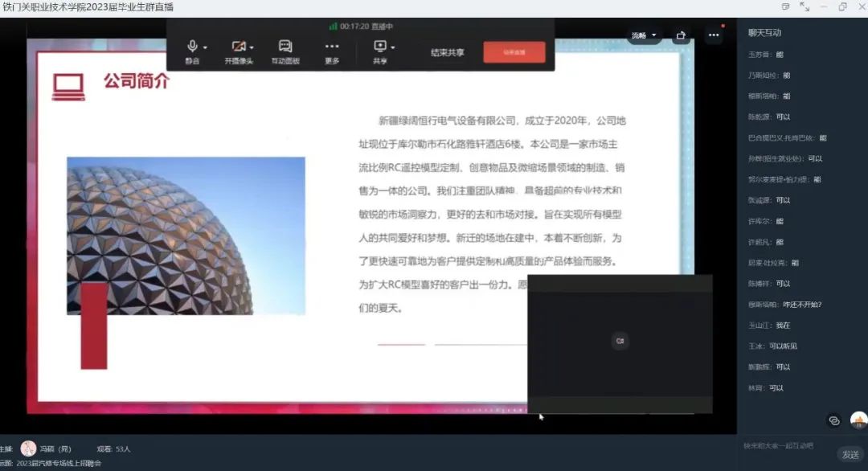Viewport: 868px width, 471px height.
Task: Click the user avatar beside the link icon
Action: [858, 420]
